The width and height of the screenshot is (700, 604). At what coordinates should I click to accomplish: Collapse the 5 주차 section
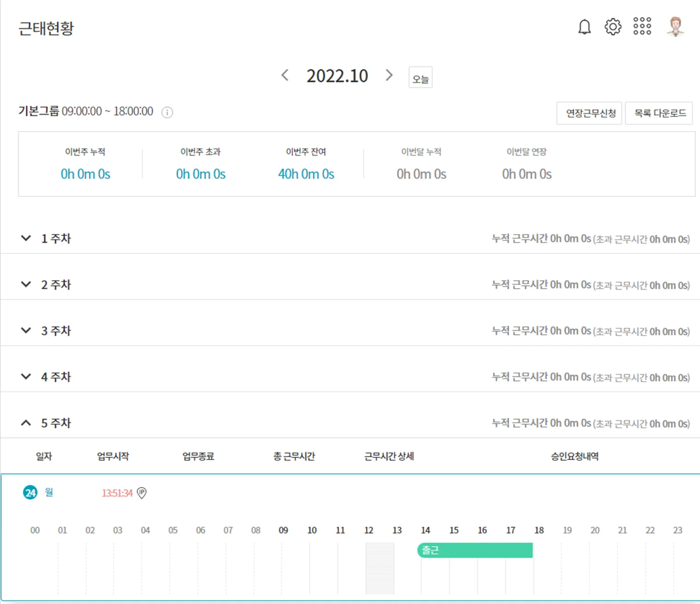pyautogui.click(x=26, y=423)
